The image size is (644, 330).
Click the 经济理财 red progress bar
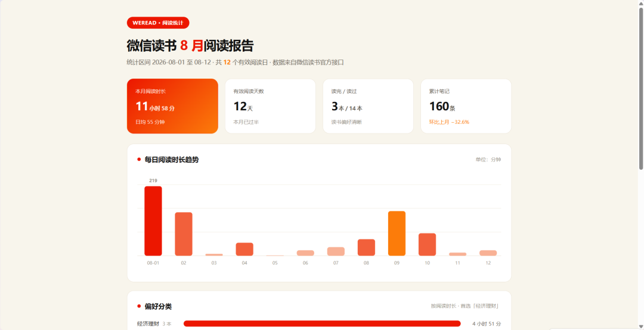tap(322, 324)
